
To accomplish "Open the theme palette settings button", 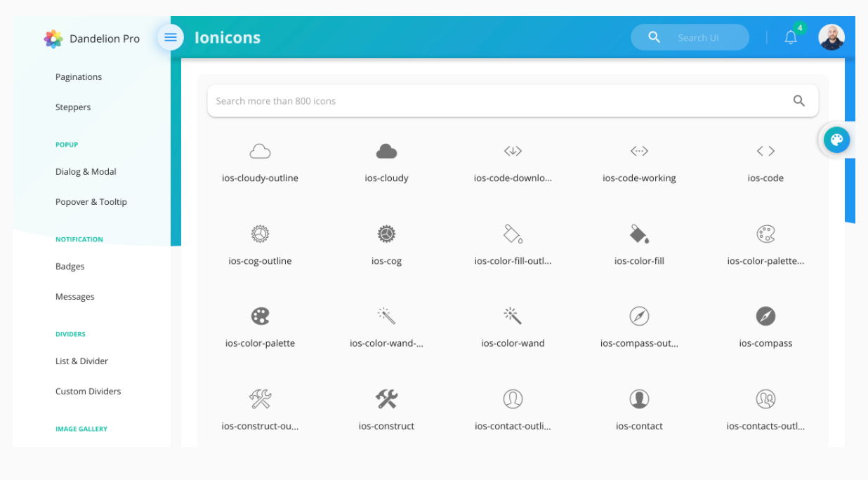I will (x=836, y=140).
